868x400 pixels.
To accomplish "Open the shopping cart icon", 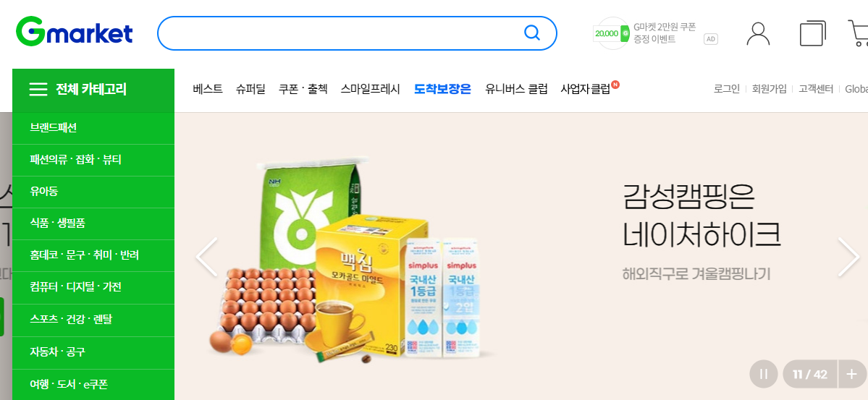I will click(858, 33).
